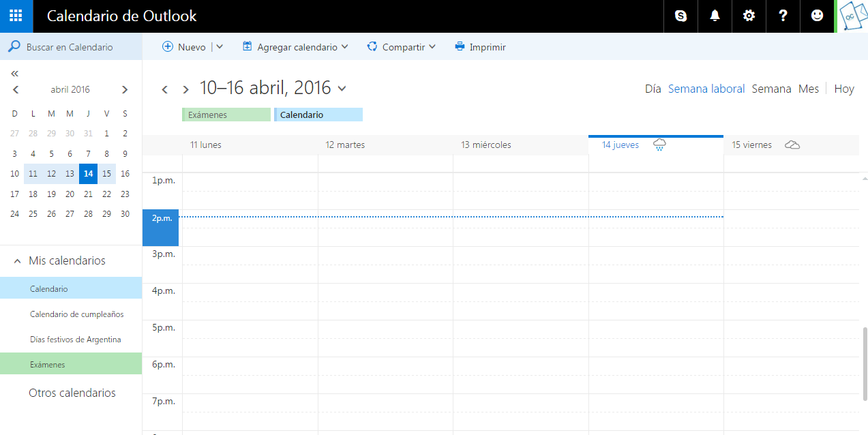Switch to Semana view
Image resolution: width=868 pixels, height=435 pixels.
[771, 89]
